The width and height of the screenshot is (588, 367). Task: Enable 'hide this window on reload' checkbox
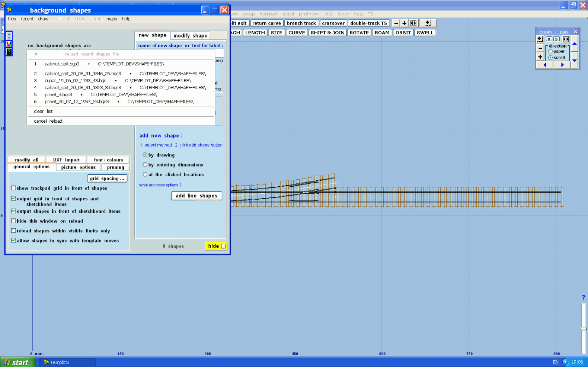[13, 220]
